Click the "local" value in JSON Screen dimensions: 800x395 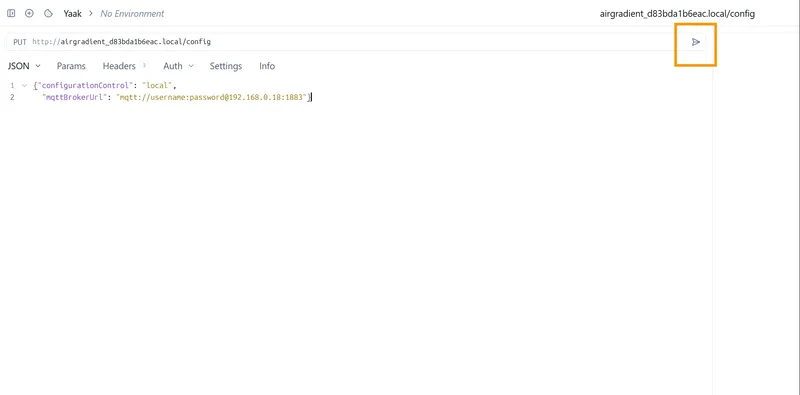157,85
